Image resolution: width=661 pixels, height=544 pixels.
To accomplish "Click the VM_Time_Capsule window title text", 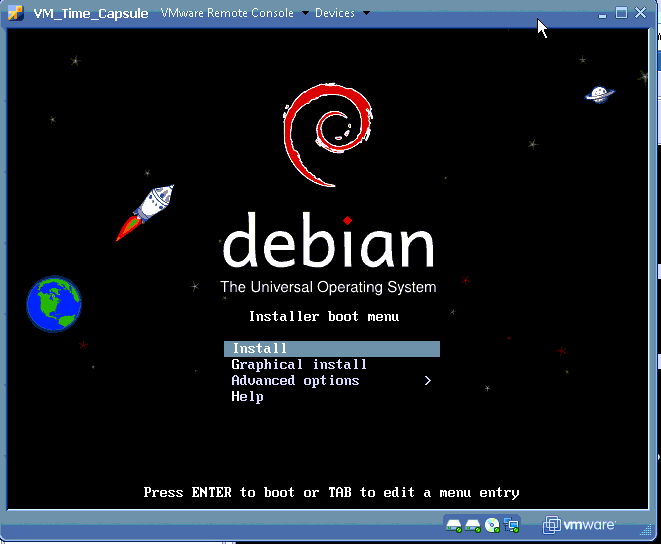I will pos(91,13).
